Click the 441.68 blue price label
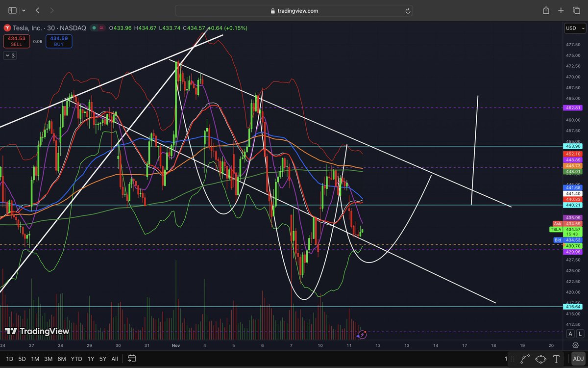Viewport: 588px width, 368px height. coord(573,188)
